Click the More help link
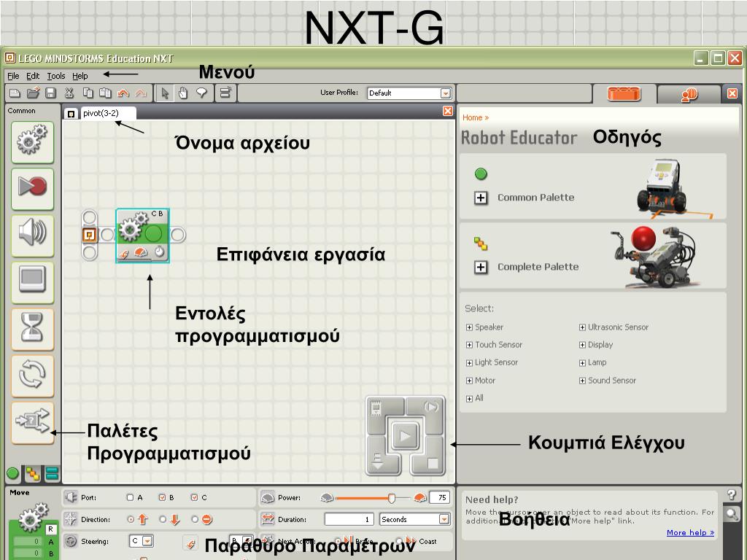 coord(690,532)
